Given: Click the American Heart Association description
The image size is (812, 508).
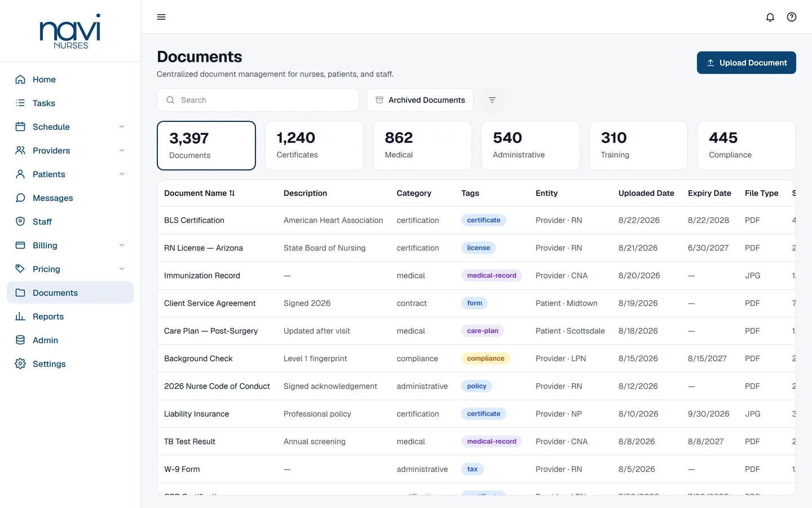Looking at the screenshot, I should pyautogui.click(x=333, y=220).
